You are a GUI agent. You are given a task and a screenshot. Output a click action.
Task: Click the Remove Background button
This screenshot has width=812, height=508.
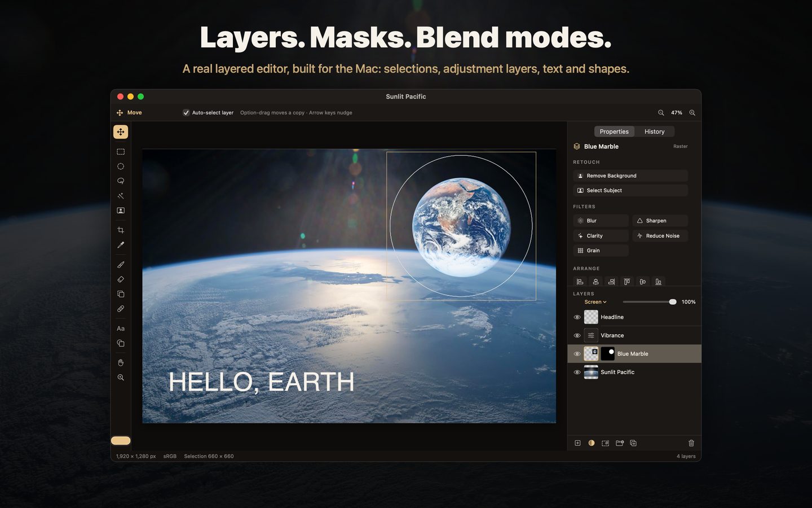click(630, 176)
